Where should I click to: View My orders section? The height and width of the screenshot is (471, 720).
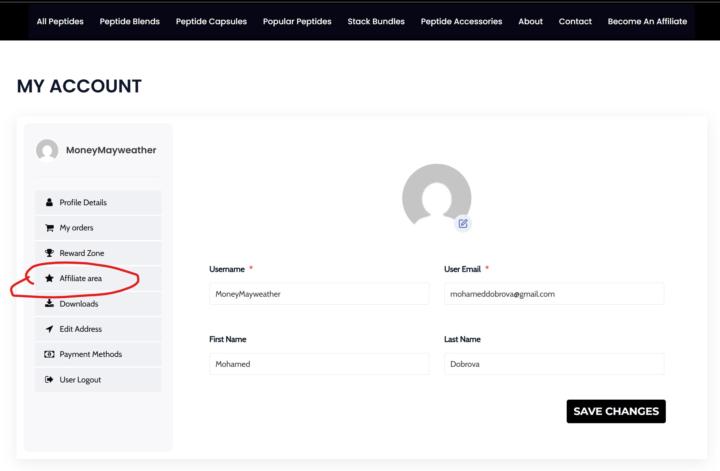[x=98, y=228]
